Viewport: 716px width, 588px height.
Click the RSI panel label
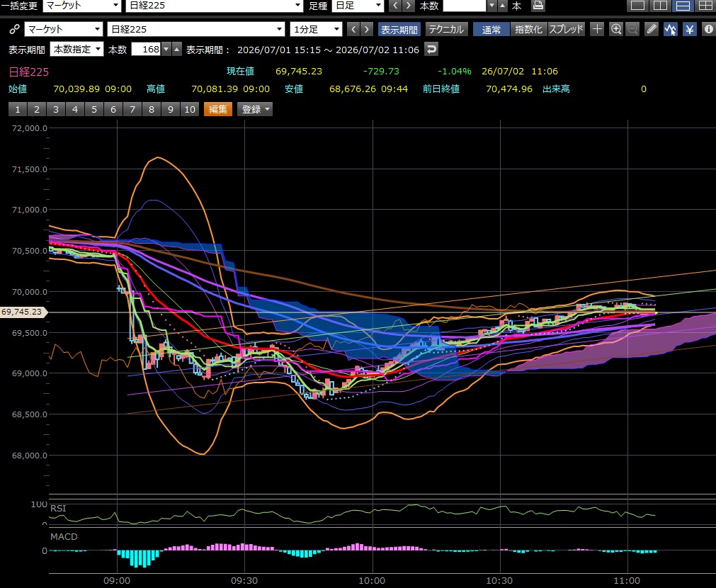58,509
